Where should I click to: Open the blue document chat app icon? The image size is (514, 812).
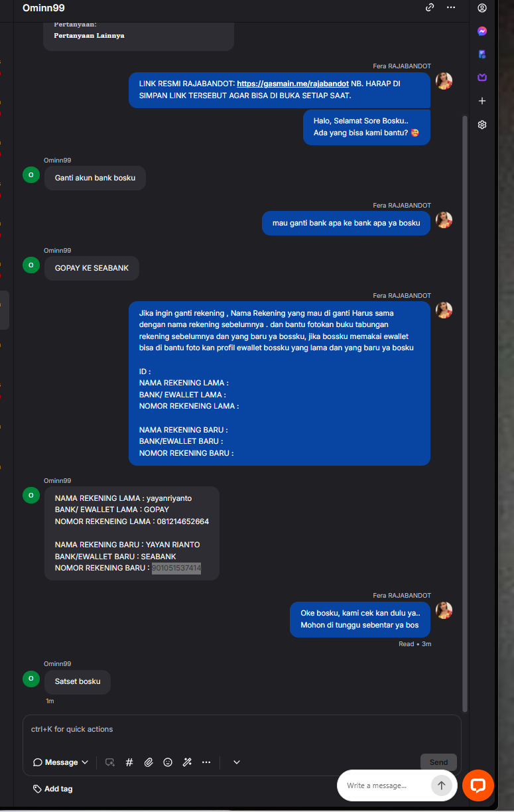[x=482, y=54]
